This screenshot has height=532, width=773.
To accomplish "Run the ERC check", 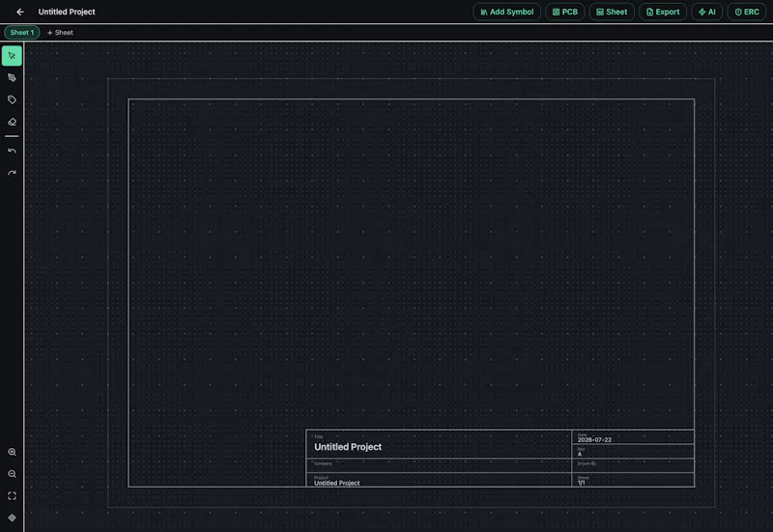I will pos(747,12).
